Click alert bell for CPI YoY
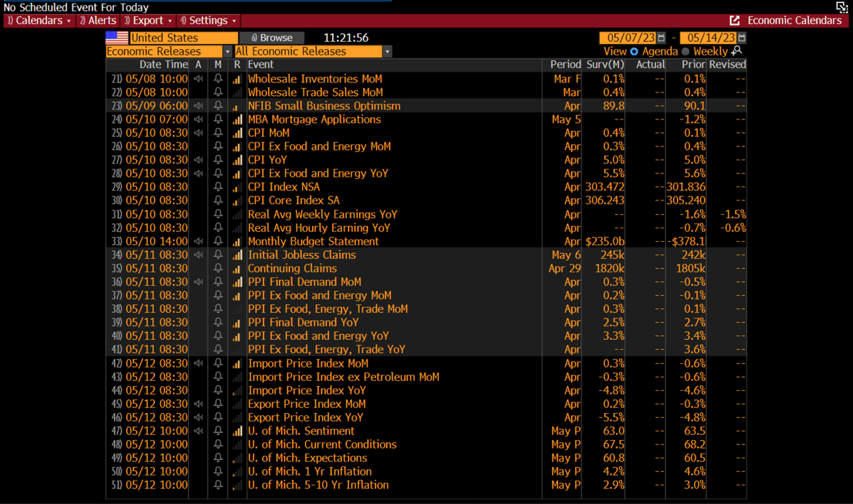The height and width of the screenshot is (504, 853). pyautogui.click(x=218, y=160)
